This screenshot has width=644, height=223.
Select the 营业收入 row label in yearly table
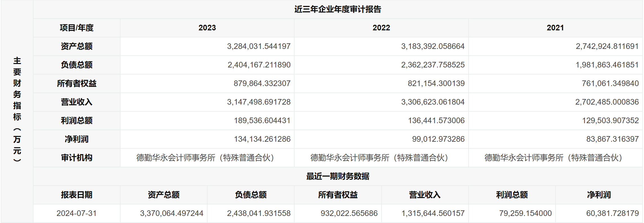pyautogui.click(x=77, y=102)
